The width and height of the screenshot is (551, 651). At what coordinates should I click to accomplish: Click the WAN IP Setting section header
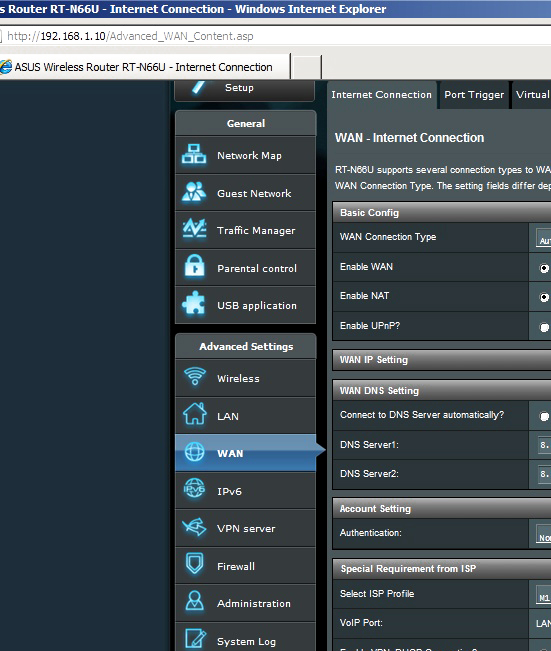tap(442, 360)
